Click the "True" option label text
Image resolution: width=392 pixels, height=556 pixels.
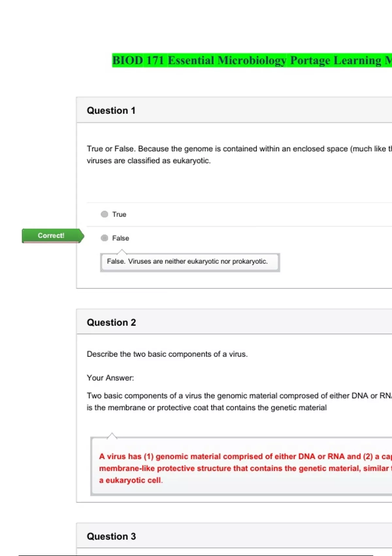click(x=119, y=214)
